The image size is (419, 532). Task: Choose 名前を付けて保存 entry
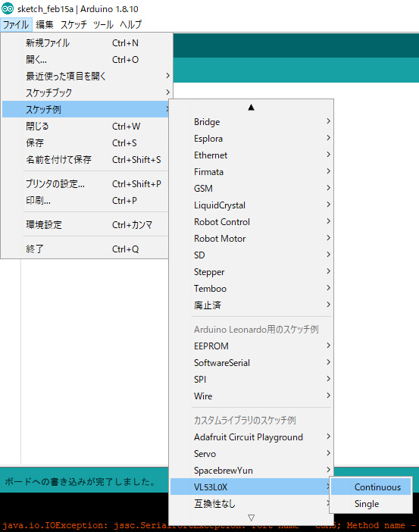[85, 159]
